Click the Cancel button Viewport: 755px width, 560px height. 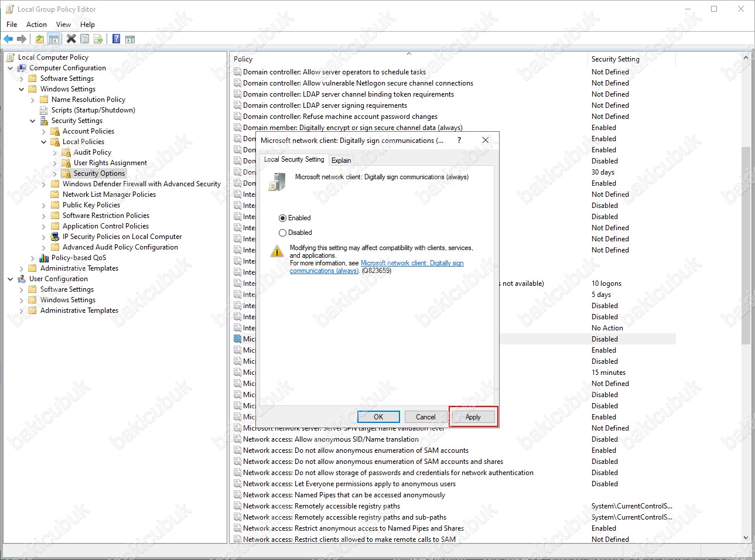(426, 417)
